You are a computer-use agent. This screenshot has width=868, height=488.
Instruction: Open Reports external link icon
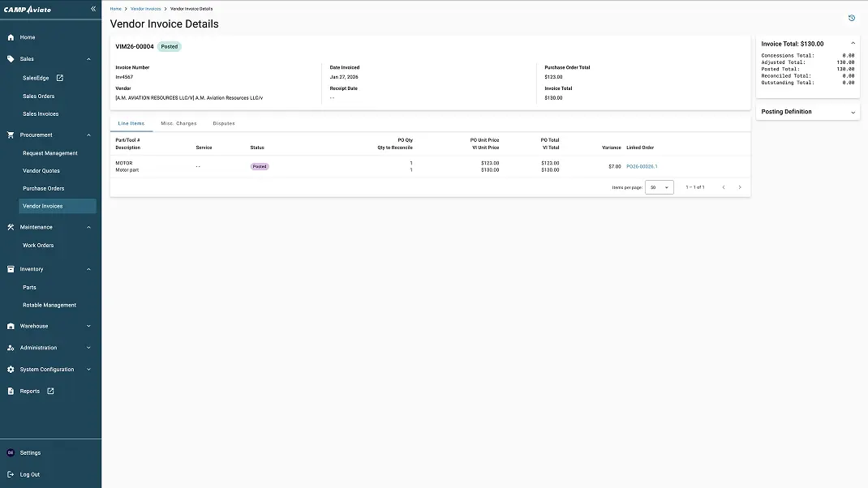(50, 392)
